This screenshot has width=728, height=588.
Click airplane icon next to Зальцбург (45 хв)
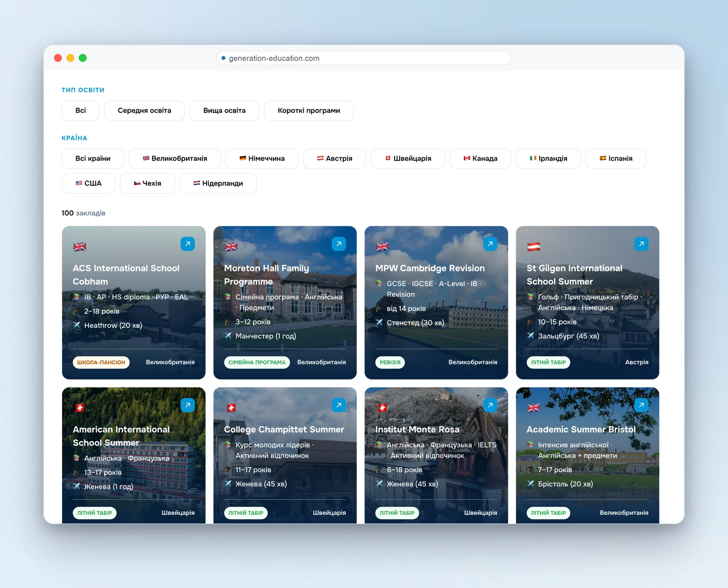pyautogui.click(x=531, y=336)
